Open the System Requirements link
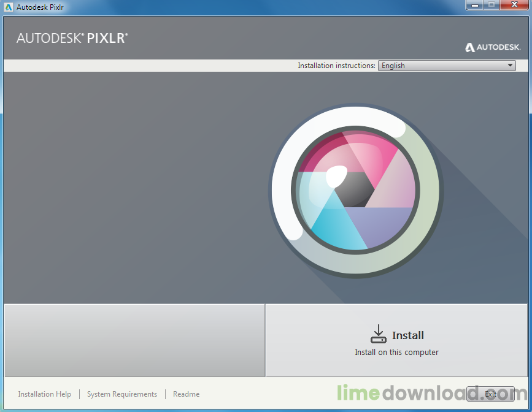 pyautogui.click(x=122, y=394)
